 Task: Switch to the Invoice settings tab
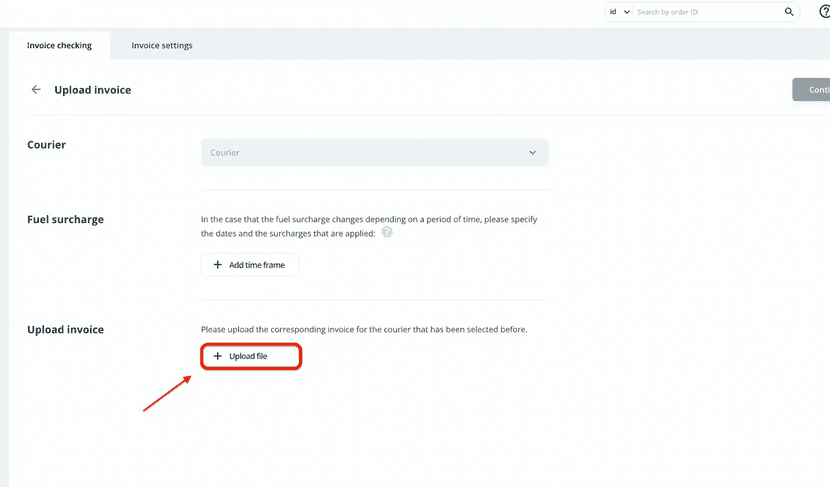[x=162, y=45]
